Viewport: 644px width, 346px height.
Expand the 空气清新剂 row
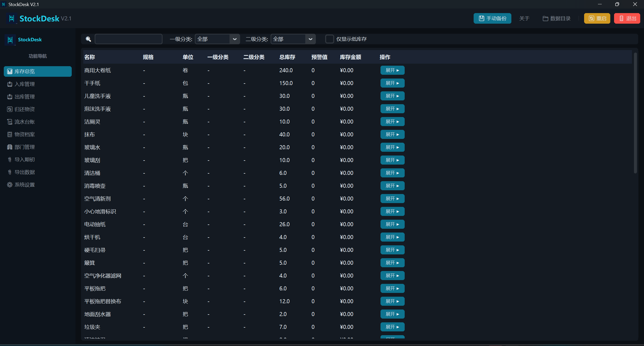(x=392, y=199)
